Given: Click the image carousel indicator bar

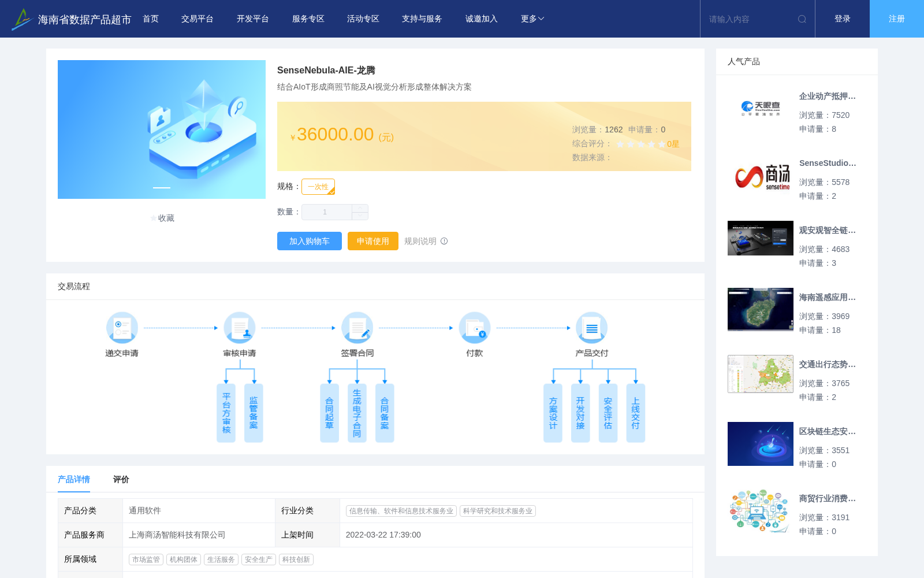Looking at the screenshot, I should coord(162,188).
